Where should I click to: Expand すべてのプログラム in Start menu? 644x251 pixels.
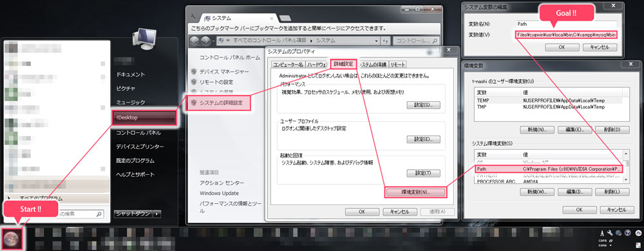tap(56, 199)
